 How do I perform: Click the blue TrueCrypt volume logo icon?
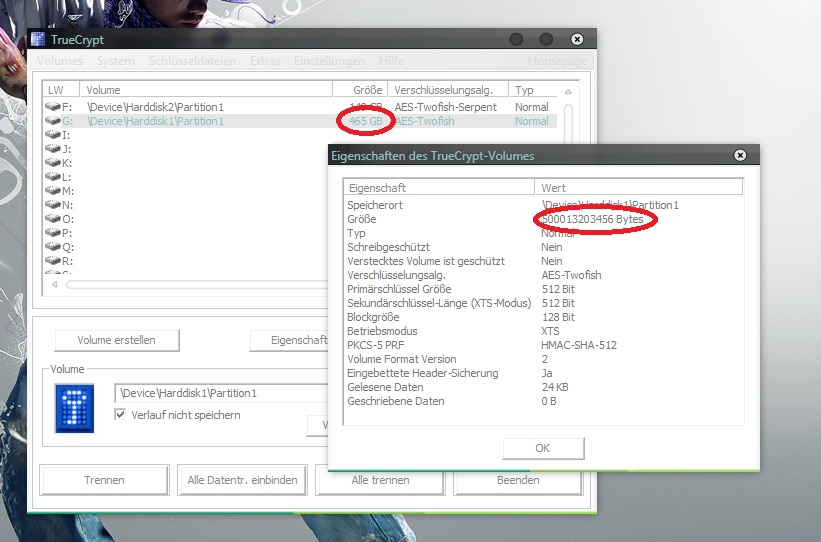[x=74, y=408]
